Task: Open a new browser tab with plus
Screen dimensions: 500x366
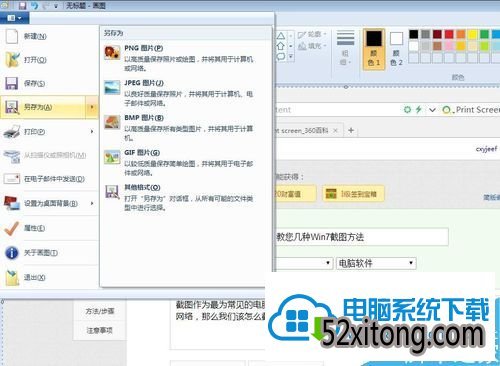Action: [x=351, y=130]
